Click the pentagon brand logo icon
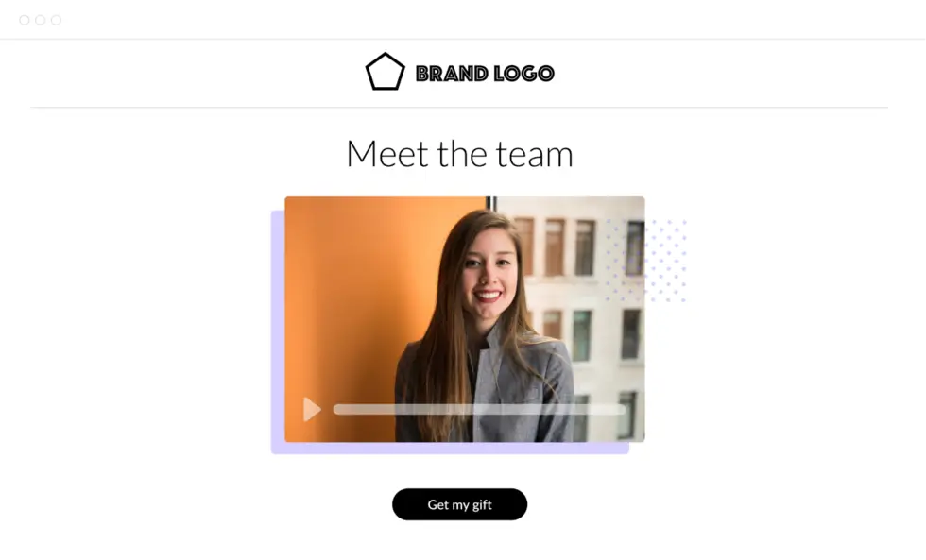 tap(386, 72)
